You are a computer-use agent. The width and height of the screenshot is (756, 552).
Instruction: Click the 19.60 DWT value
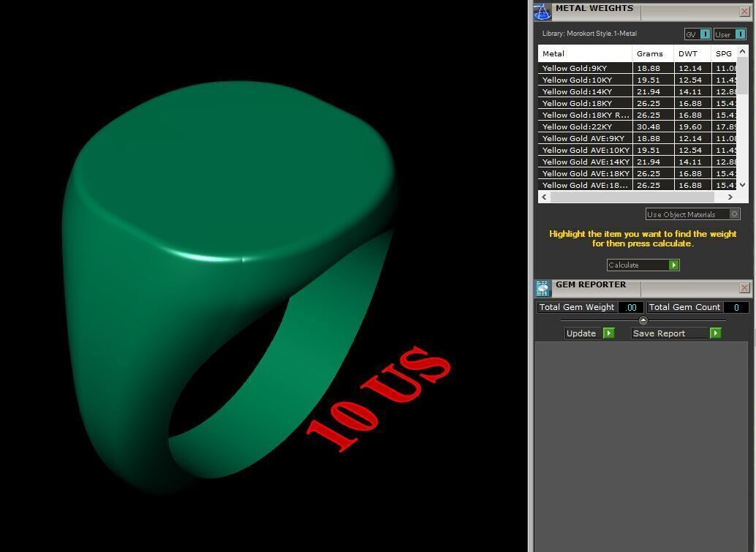tap(690, 126)
